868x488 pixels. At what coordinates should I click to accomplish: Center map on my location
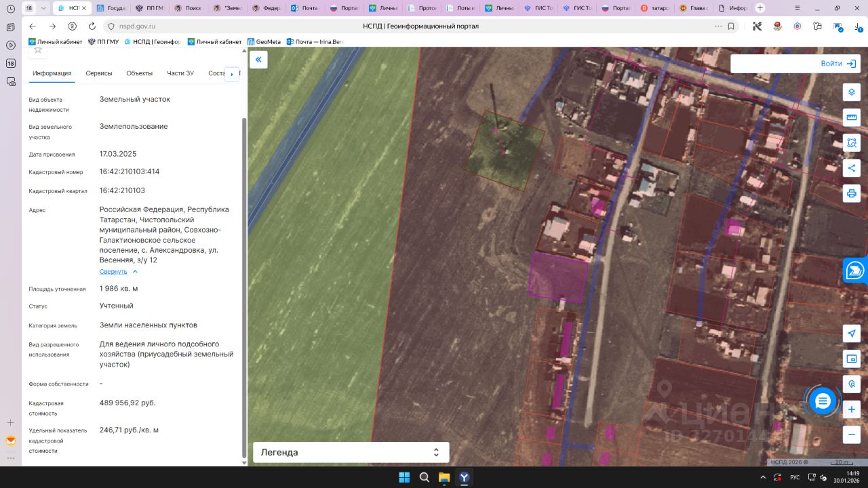click(x=852, y=333)
